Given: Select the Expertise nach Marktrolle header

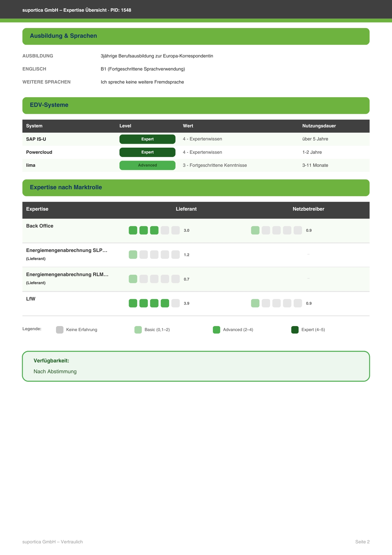Looking at the screenshot, I should tap(196, 188).
